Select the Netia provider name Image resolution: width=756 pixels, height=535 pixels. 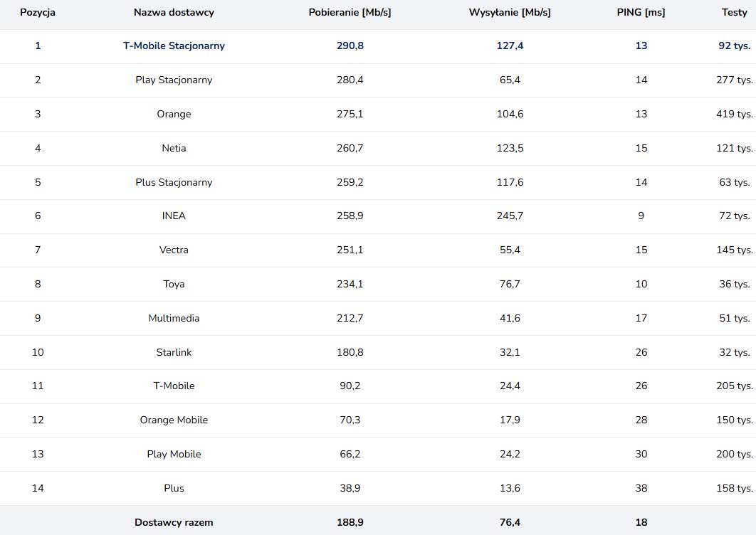174,148
